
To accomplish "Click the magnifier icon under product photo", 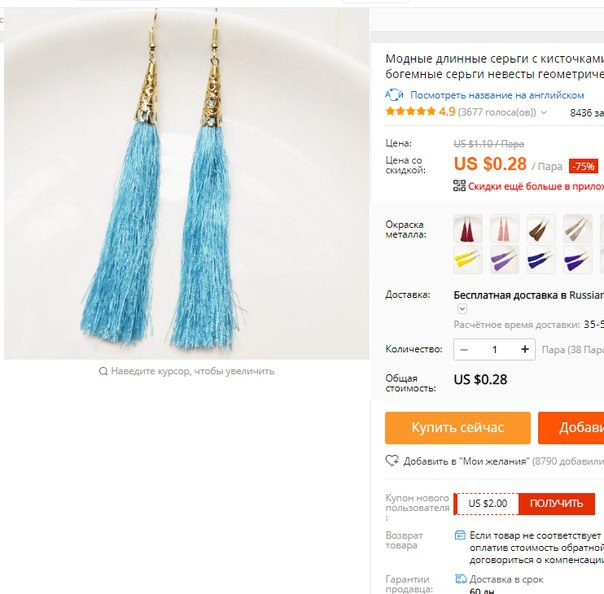I will [x=103, y=371].
